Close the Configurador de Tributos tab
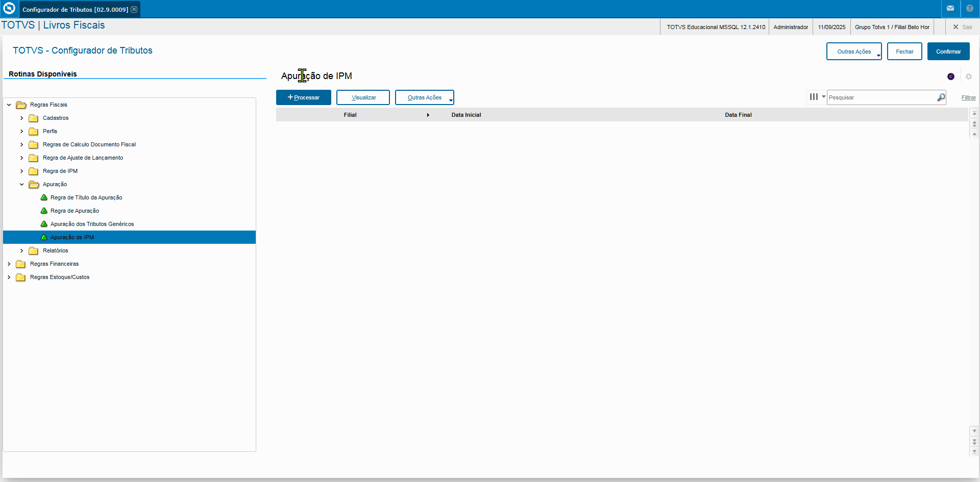 [134, 9]
